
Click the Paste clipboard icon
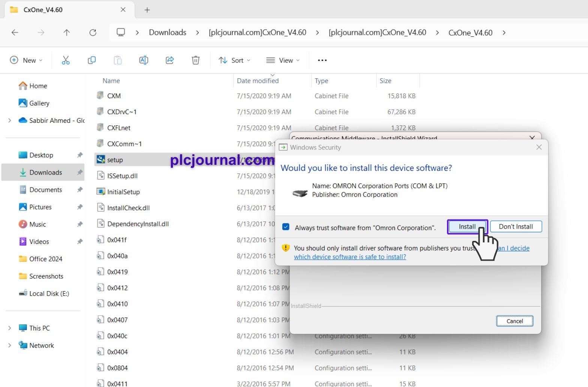118,60
